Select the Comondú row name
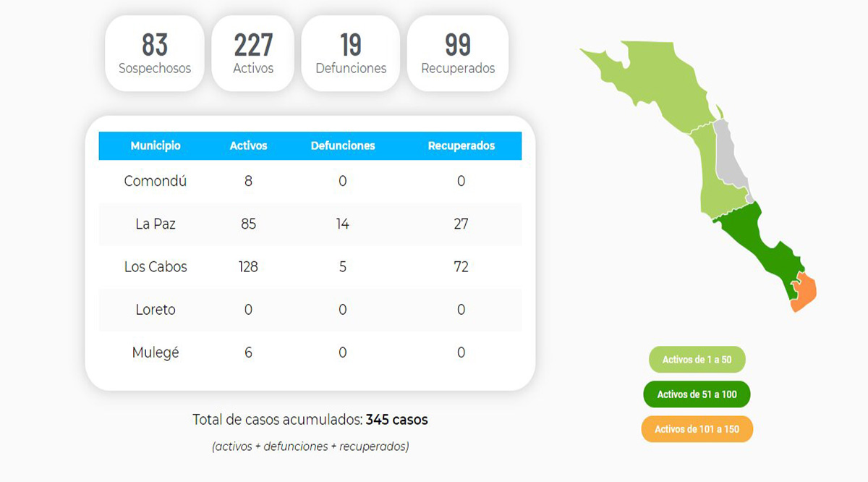Viewport: 868px width, 482px height. (156, 181)
